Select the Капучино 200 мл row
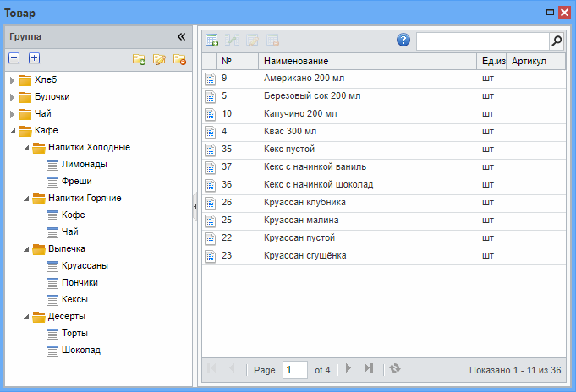 coord(300,113)
